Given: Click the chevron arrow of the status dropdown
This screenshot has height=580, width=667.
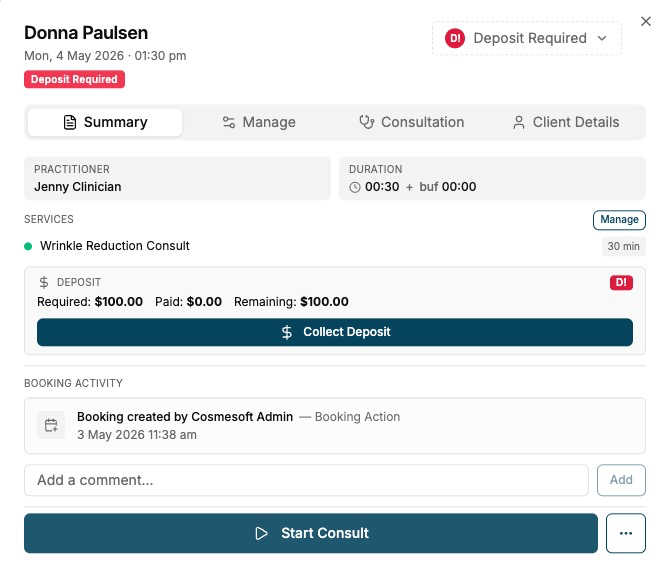Looking at the screenshot, I should pos(601,38).
